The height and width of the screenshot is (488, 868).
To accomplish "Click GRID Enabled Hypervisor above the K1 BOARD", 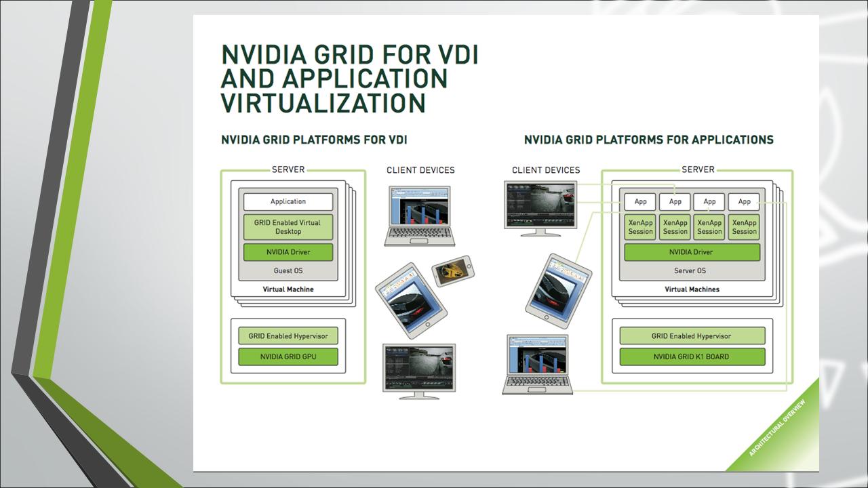I will [692, 335].
